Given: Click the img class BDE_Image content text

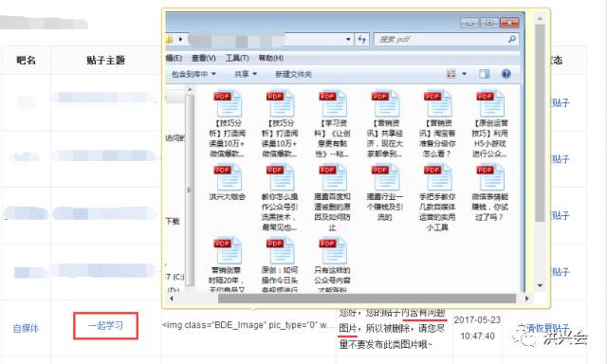Looking at the screenshot, I should 248,325.
